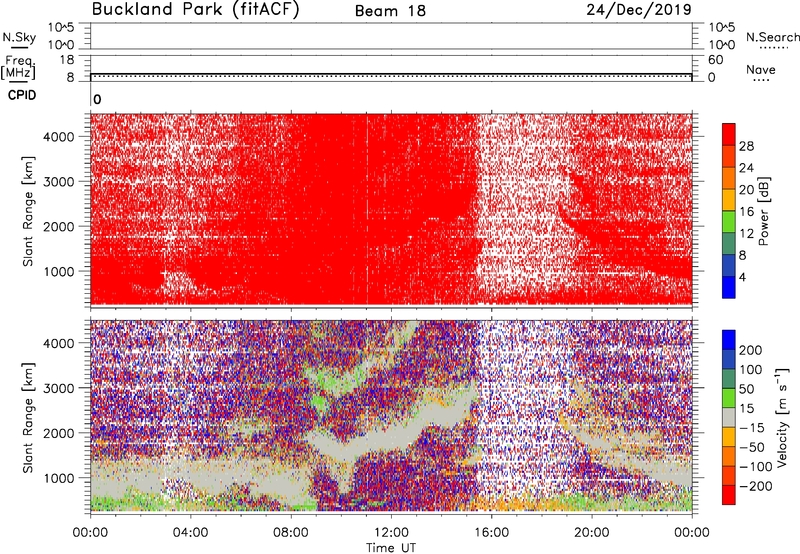Viewport: 800px width, 554px height.
Task: Pick the bright blue bottom segment of the power colorbar
Action: pyautogui.click(x=729, y=287)
